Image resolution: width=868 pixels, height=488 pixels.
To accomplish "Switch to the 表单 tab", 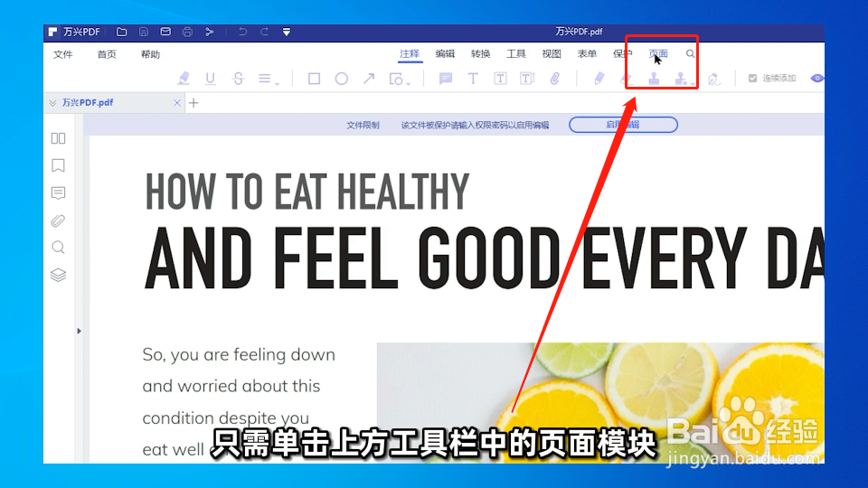I will click(587, 53).
